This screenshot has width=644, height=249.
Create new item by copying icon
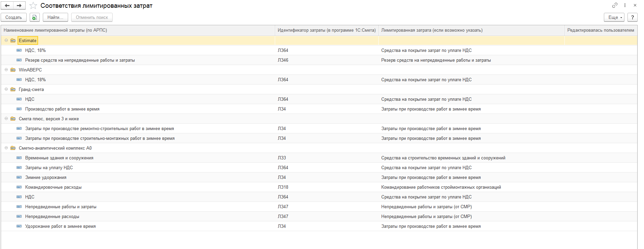(x=35, y=18)
